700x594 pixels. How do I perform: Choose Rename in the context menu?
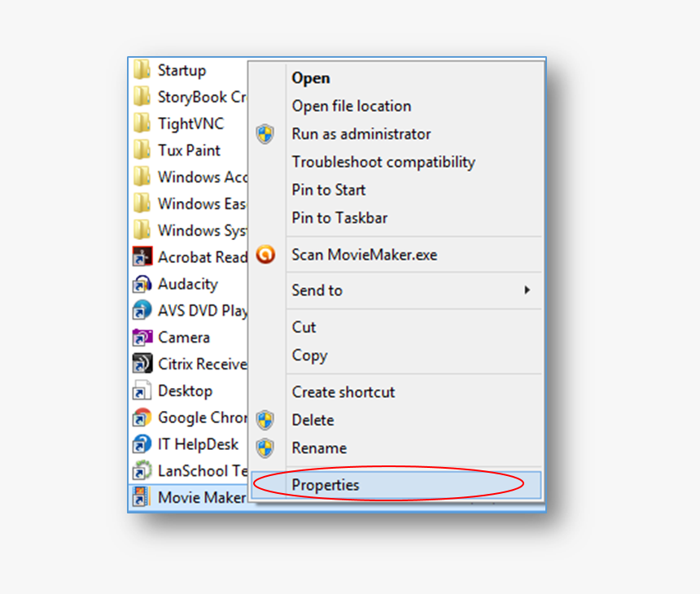tap(319, 448)
